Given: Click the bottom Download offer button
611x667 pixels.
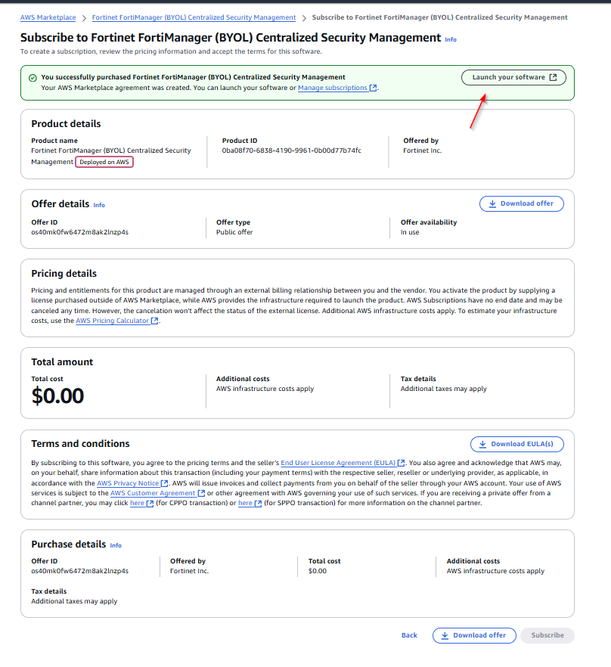Looking at the screenshot, I should (475, 635).
